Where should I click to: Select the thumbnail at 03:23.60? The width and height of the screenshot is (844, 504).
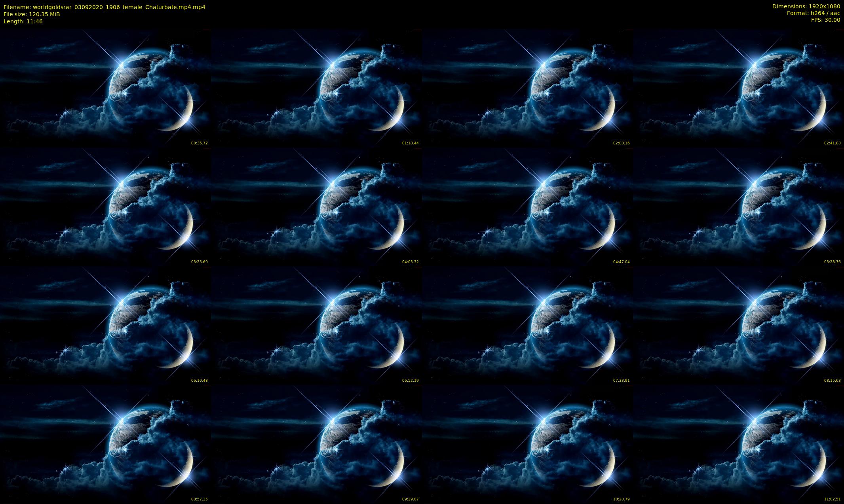click(x=105, y=207)
